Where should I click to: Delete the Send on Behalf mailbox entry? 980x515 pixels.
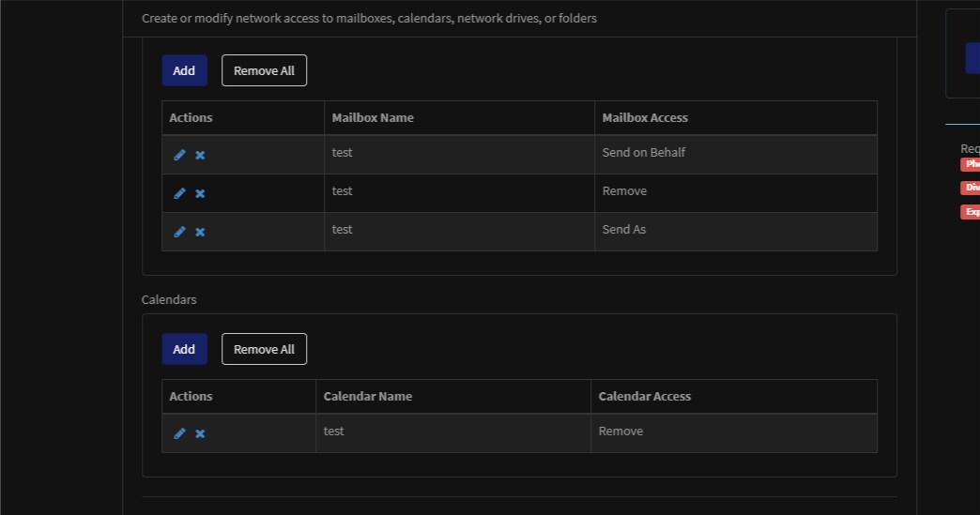click(x=200, y=155)
